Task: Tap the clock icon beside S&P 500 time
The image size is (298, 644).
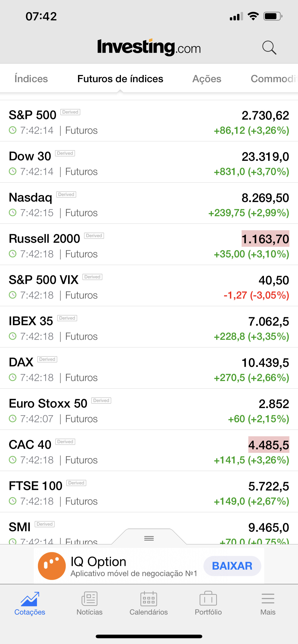Action: pyautogui.click(x=12, y=130)
